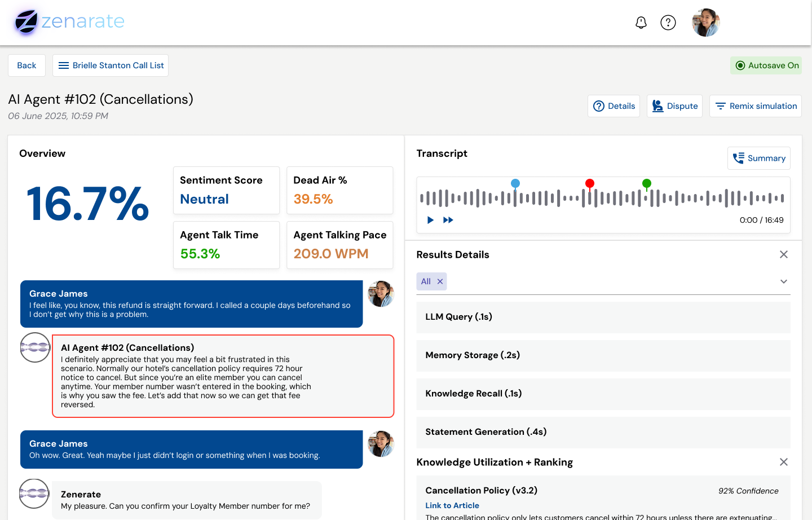Click the notification bell icon
This screenshot has width=812, height=520.
click(641, 23)
